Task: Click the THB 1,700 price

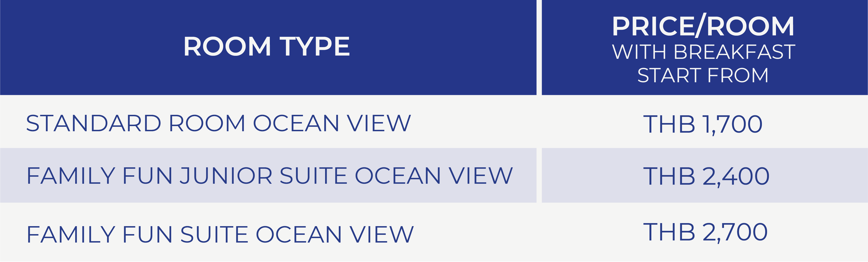Action: click(703, 124)
